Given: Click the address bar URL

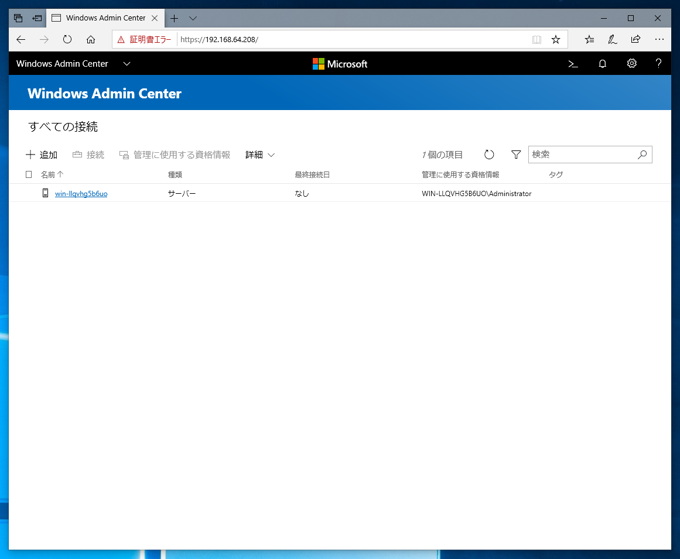Looking at the screenshot, I should [219, 40].
